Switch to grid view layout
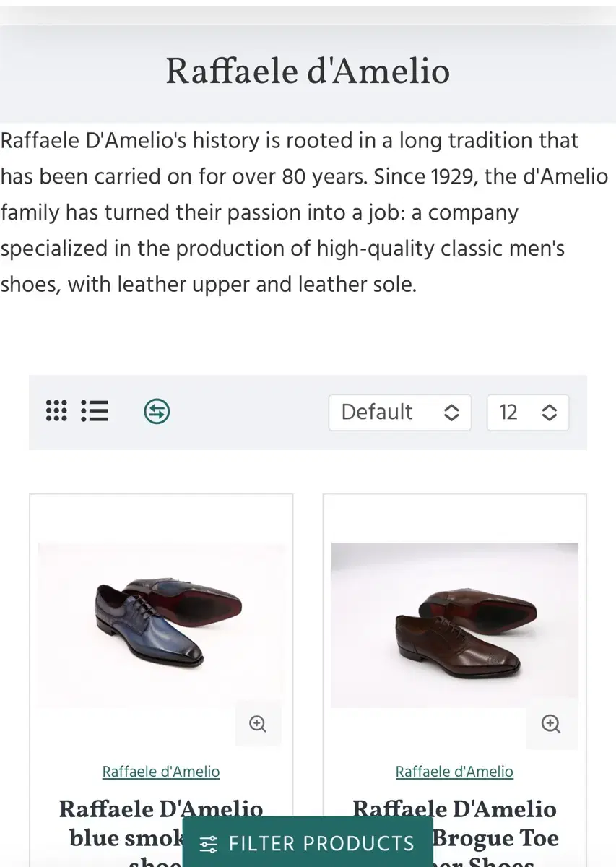This screenshot has width=616, height=867. [56, 411]
